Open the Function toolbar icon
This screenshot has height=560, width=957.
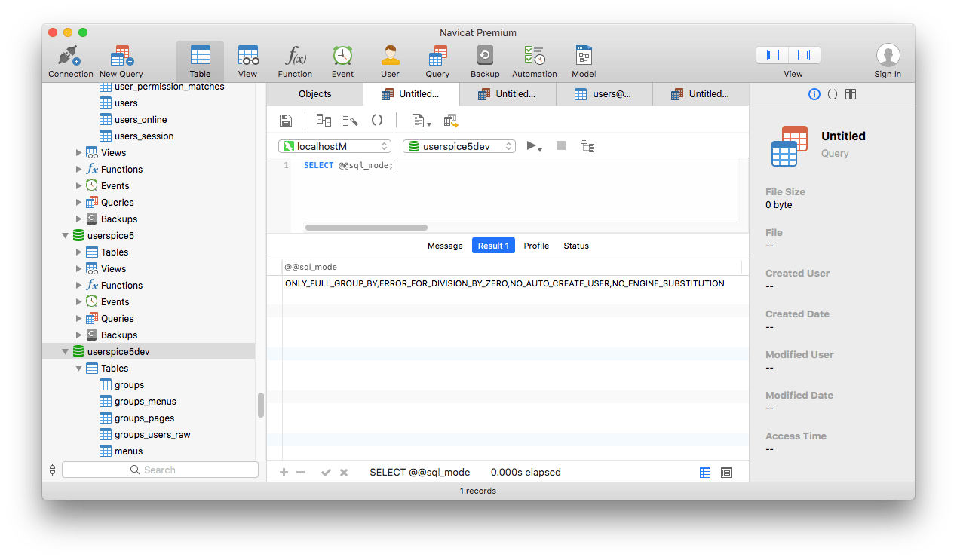click(295, 61)
